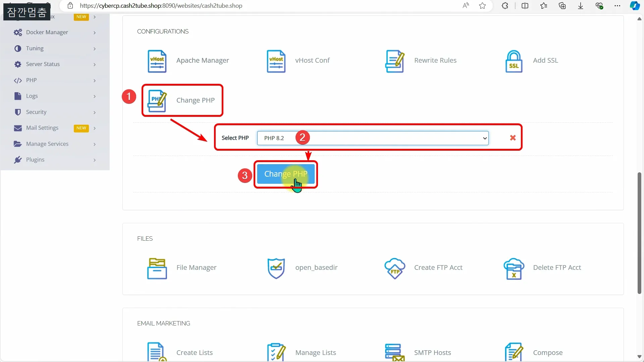This screenshot has height=362, width=644.
Task: Click the Create FTP Acct cloud icon
Action: (394, 268)
